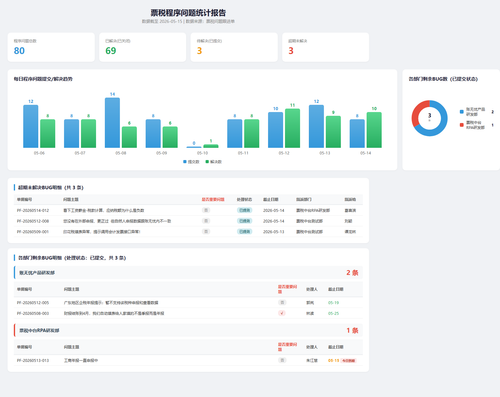Click the green deadline 05-19
Viewport: 500px width, 397px height.
point(333,303)
